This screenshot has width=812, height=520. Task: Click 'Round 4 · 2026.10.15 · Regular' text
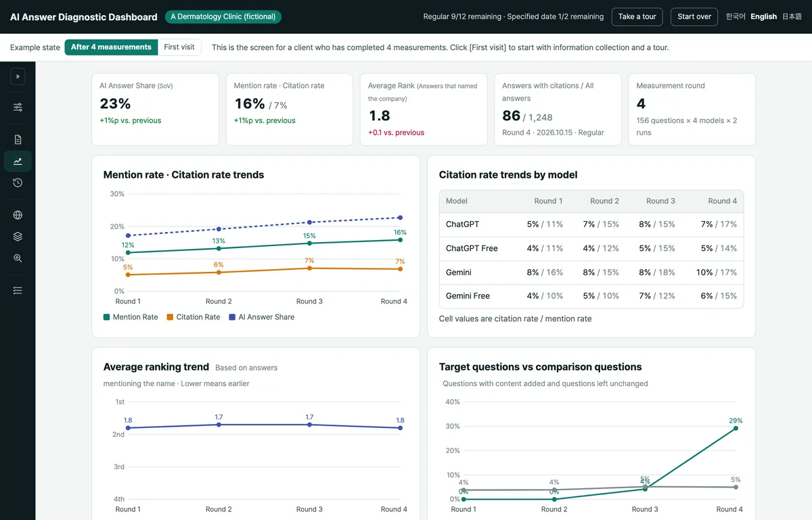point(553,133)
